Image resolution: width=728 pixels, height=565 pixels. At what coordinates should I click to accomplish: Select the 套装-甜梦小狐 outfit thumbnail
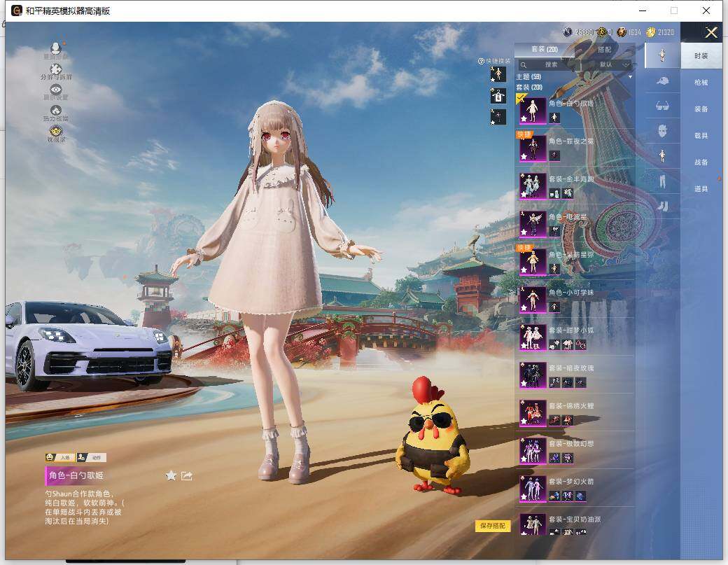tap(533, 337)
